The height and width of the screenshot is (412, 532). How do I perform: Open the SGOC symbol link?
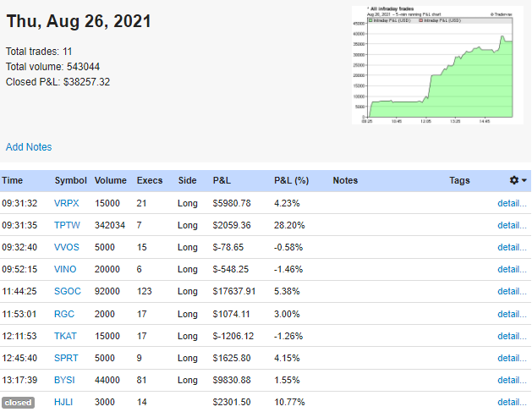point(68,292)
